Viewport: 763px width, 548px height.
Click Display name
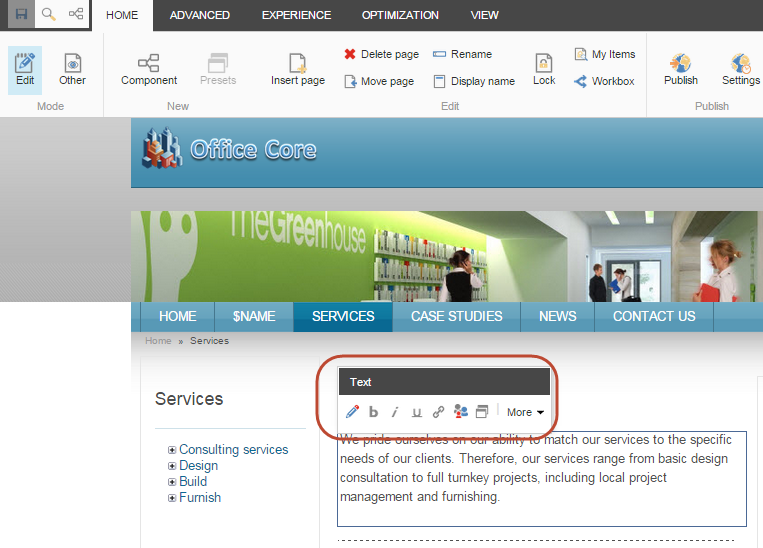(474, 81)
